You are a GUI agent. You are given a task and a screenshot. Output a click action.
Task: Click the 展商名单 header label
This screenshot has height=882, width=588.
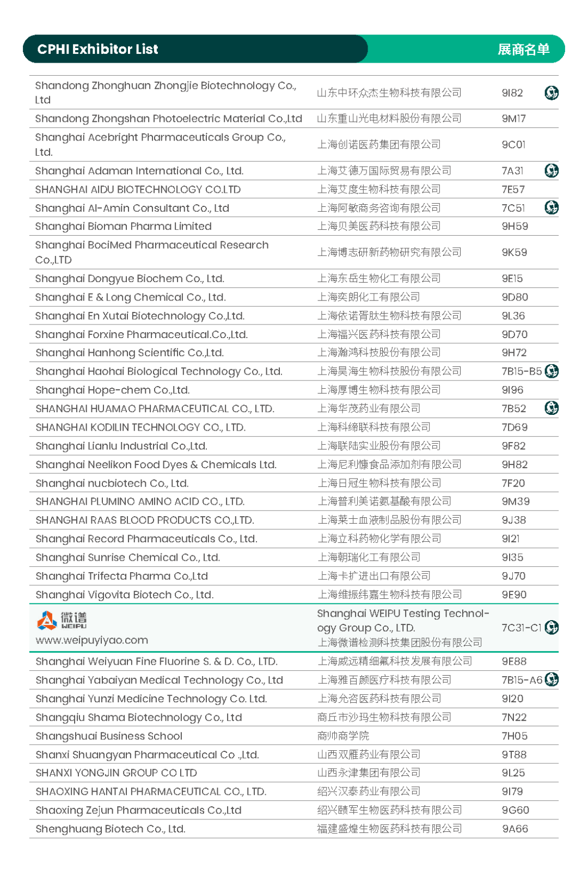(523, 49)
